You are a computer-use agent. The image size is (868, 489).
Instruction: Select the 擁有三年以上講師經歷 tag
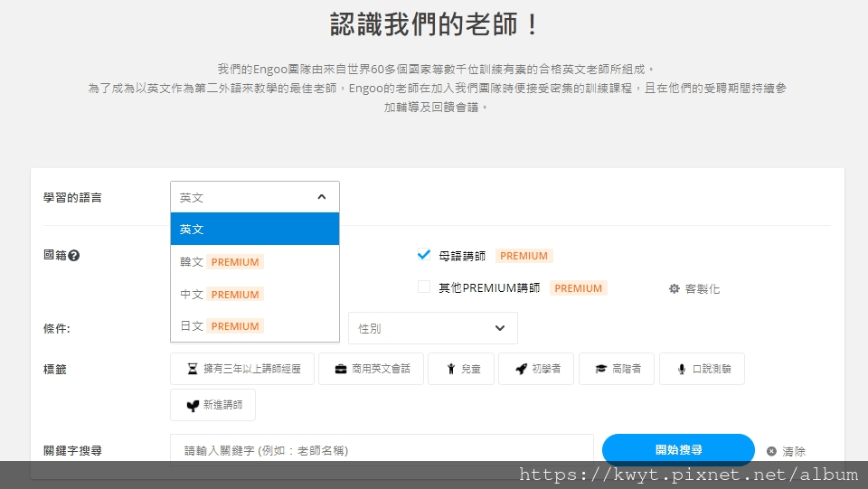coord(242,369)
